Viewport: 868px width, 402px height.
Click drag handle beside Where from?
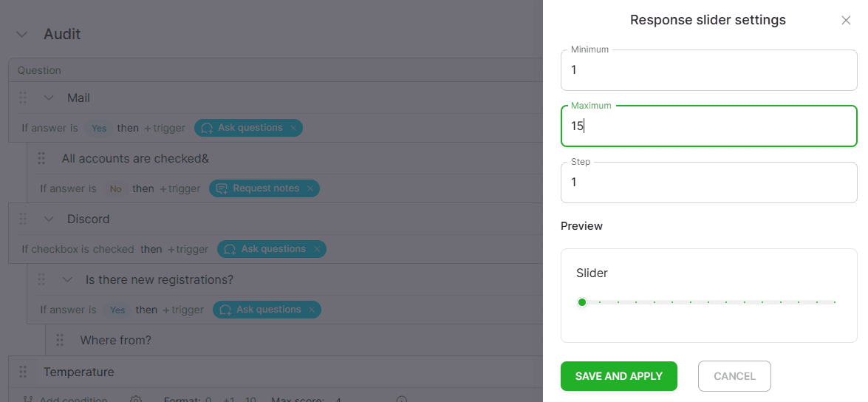pos(60,340)
